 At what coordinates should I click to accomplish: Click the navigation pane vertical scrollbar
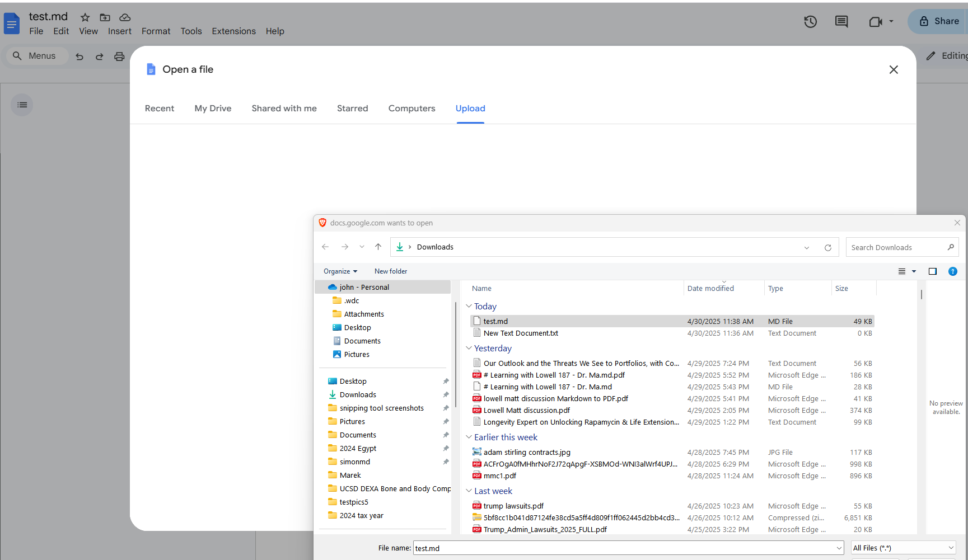(456, 354)
